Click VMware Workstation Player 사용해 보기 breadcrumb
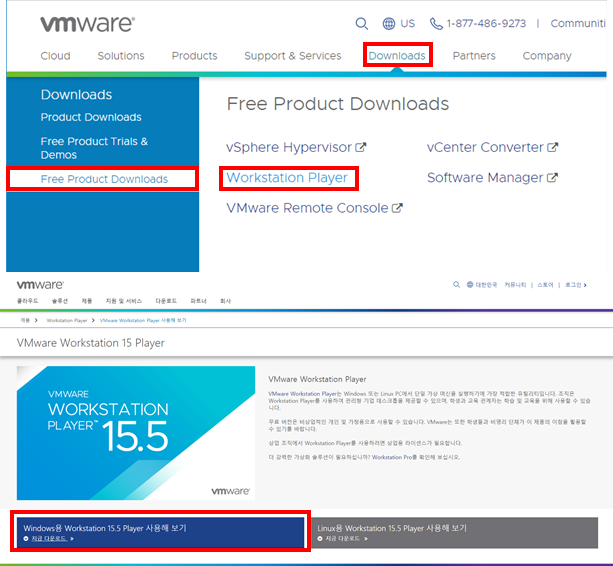This screenshot has height=566, width=613. click(143, 320)
